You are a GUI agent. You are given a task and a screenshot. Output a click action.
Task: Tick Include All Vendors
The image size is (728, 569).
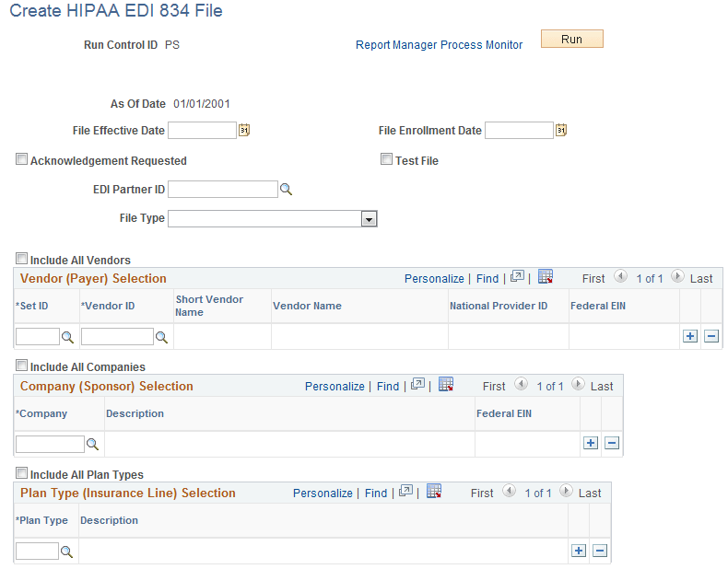(x=21, y=259)
